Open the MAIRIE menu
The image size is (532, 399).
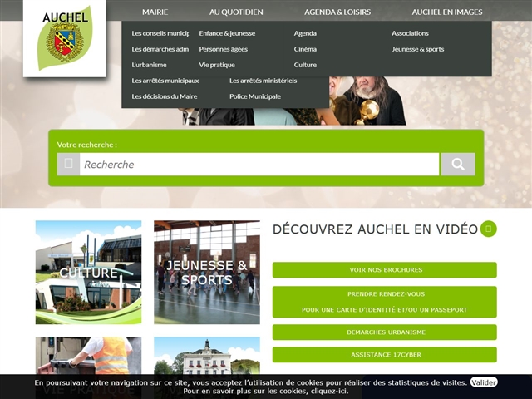coord(155,12)
